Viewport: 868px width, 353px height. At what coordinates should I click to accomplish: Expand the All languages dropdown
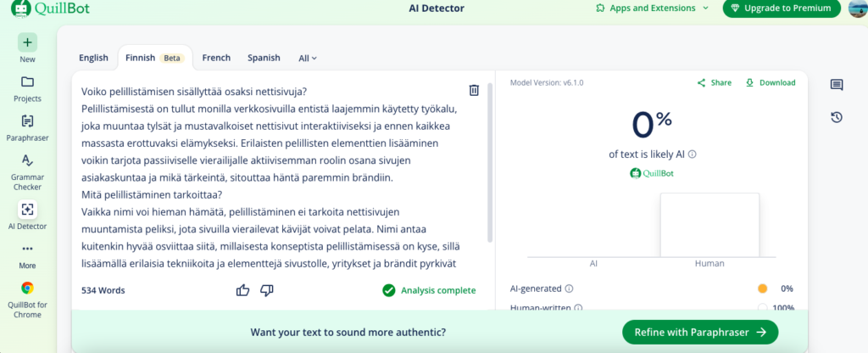[308, 59]
